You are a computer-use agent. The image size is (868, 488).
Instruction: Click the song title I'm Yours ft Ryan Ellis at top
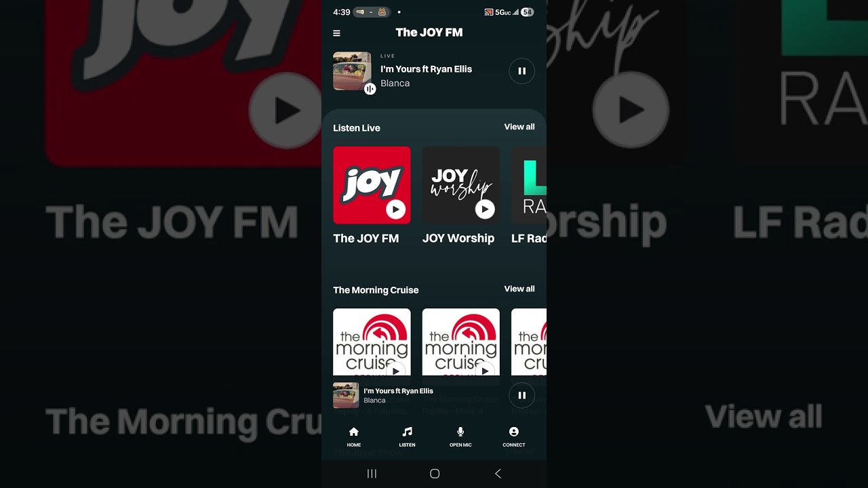(426, 69)
